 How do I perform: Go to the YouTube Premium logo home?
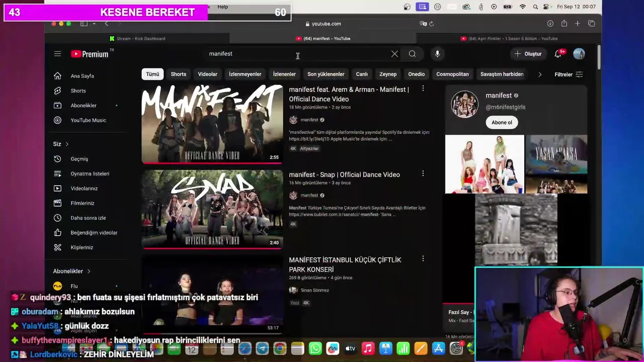pos(90,54)
